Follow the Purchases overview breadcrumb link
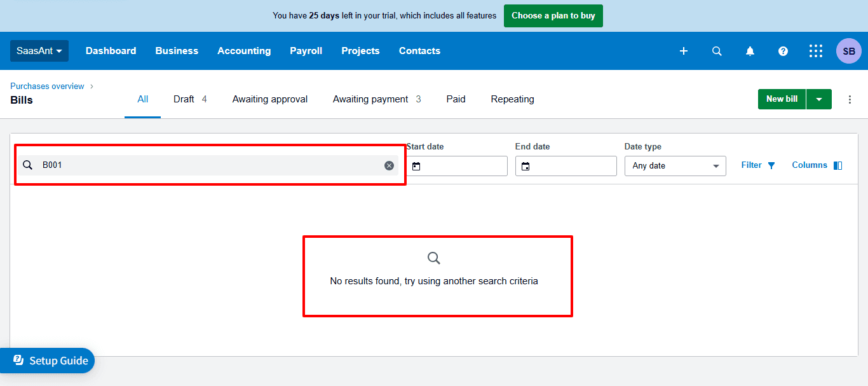Image resolution: width=868 pixels, height=386 pixels. click(47, 86)
